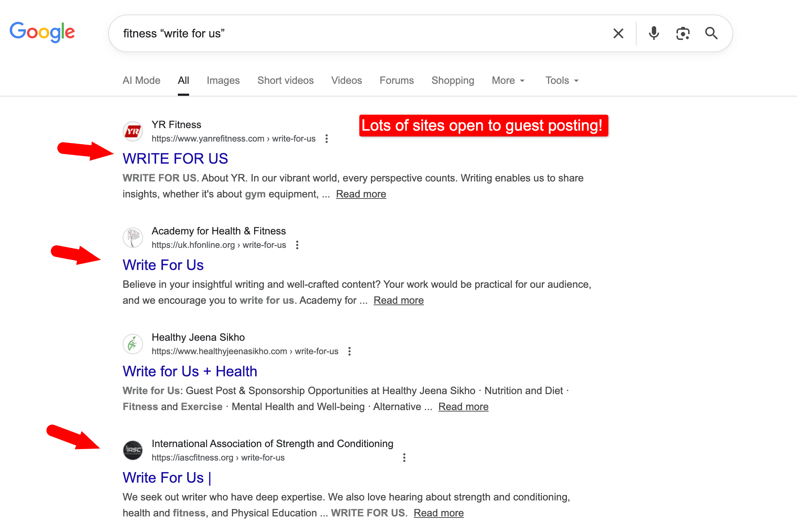The height and width of the screenshot is (532, 797).
Task: Click the Google logo
Action: (42, 32)
